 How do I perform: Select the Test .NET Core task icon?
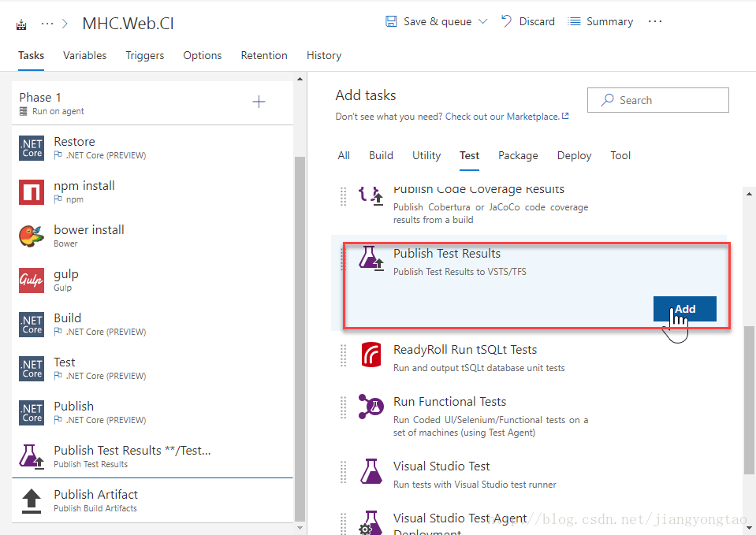click(32, 369)
